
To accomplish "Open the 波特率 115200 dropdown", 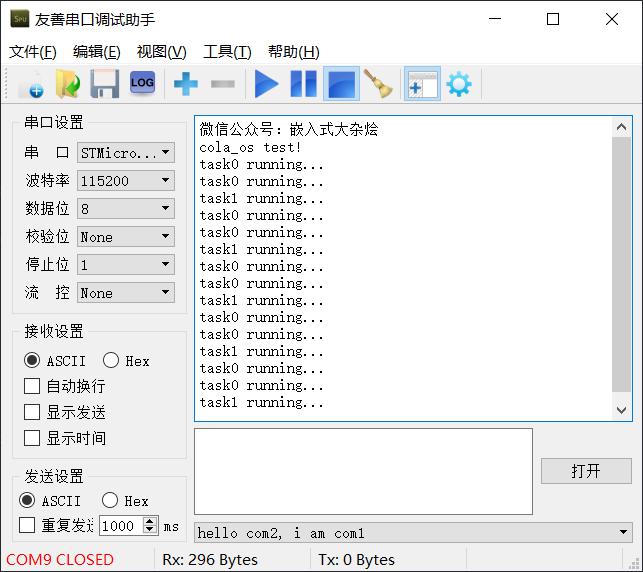I will pos(125,180).
